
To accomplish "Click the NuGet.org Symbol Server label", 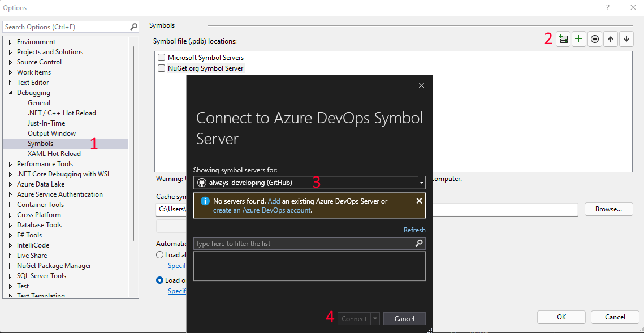I will click(206, 68).
